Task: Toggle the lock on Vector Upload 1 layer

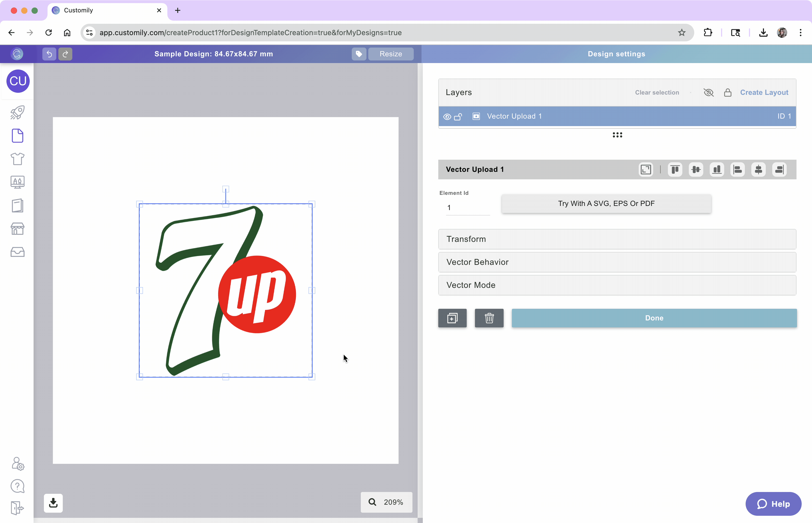Action: (x=458, y=117)
